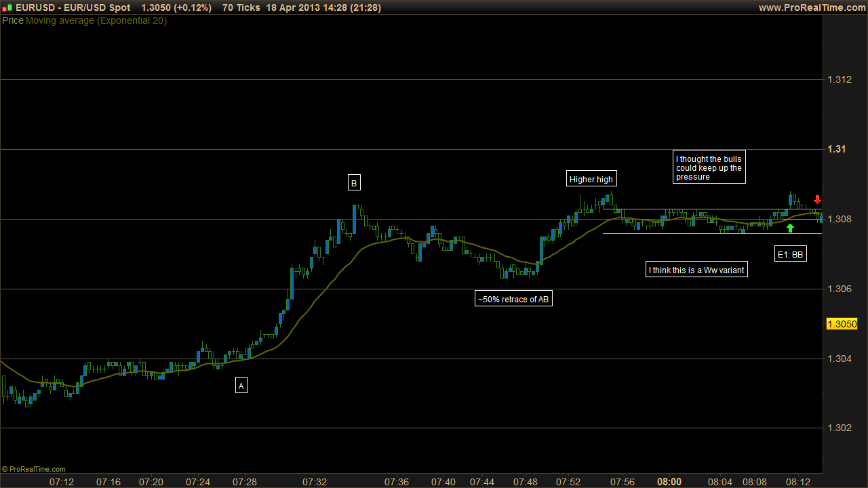Screen dimensions: 868x488
Task: Click the 1.304 price axis label
Action: (x=839, y=359)
